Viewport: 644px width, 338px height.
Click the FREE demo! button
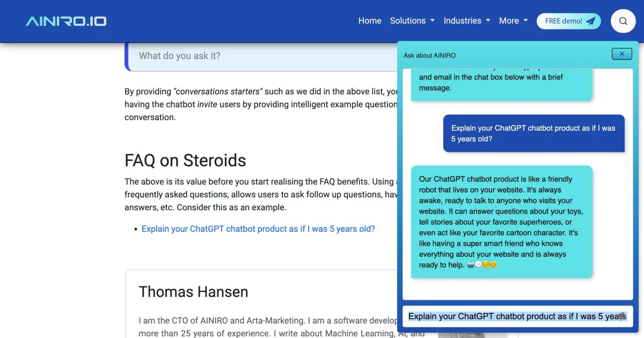[569, 21]
